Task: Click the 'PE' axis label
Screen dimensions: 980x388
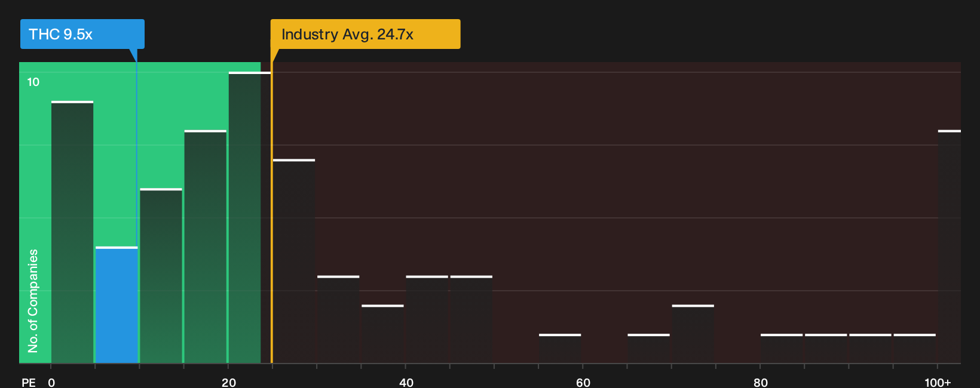Action: 29,383
